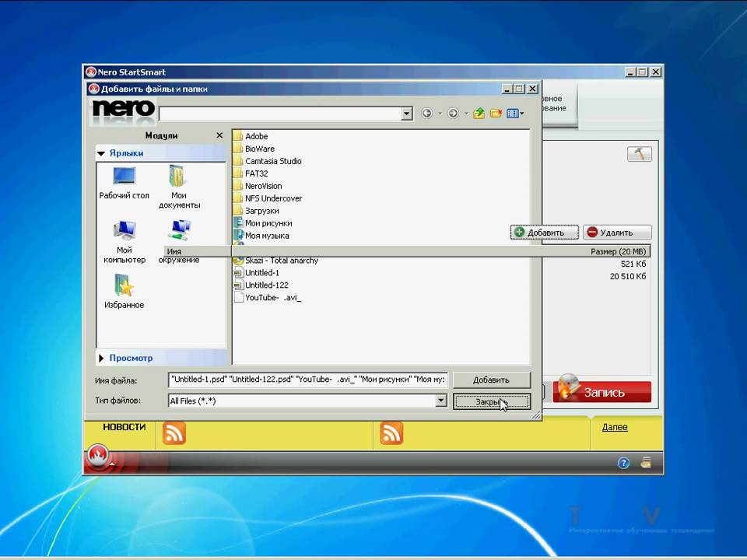The height and width of the screenshot is (560, 747).
Task: Collapse the Ярлыки section
Action: [101, 153]
